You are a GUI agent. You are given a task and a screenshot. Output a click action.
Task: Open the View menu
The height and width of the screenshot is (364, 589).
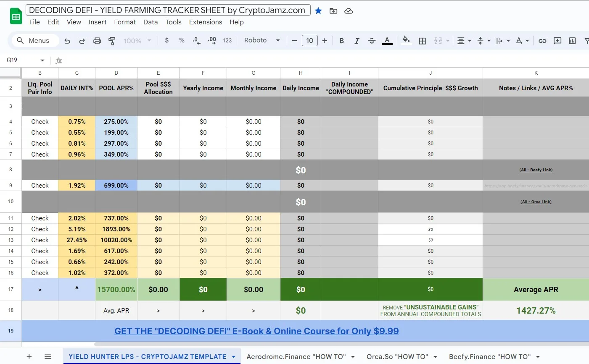74,22
